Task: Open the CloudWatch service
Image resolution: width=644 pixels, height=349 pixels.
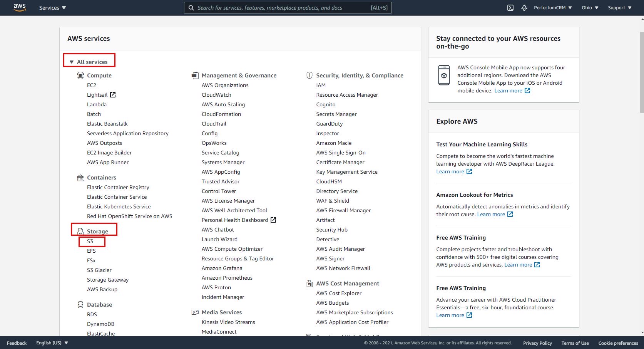Action: pos(216,95)
